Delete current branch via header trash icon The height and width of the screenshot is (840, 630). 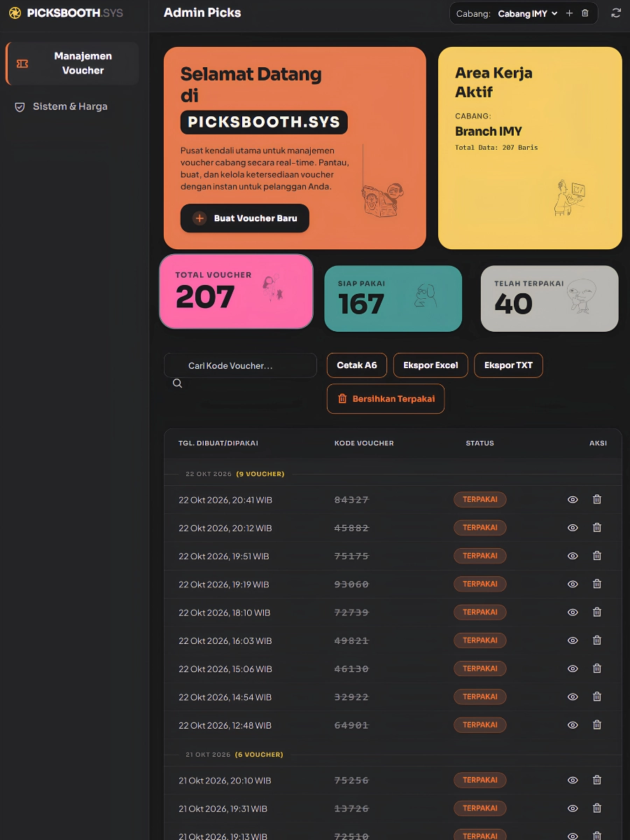click(585, 13)
